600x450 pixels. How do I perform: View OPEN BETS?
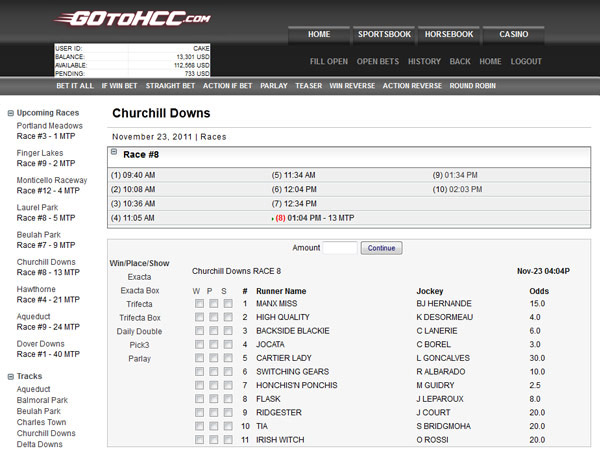(378, 62)
